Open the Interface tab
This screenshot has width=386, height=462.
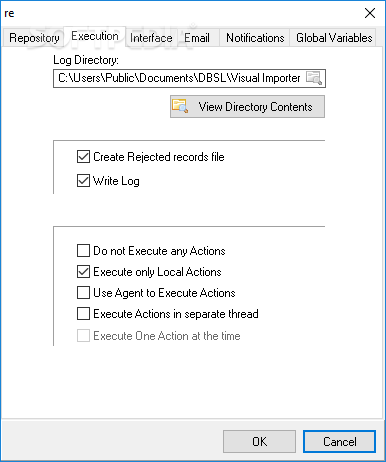pyautogui.click(x=151, y=38)
